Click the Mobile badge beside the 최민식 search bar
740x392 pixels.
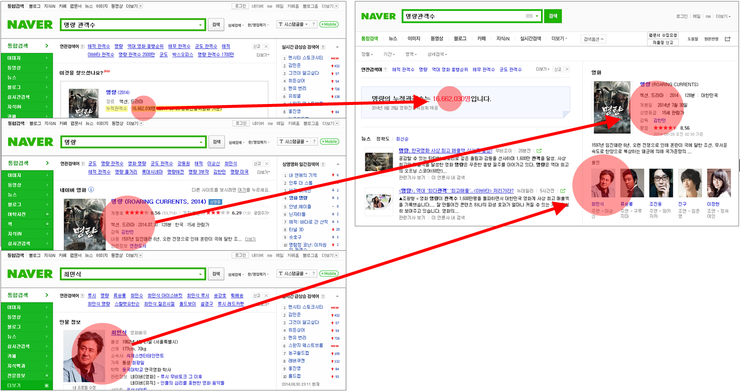pos(329,274)
